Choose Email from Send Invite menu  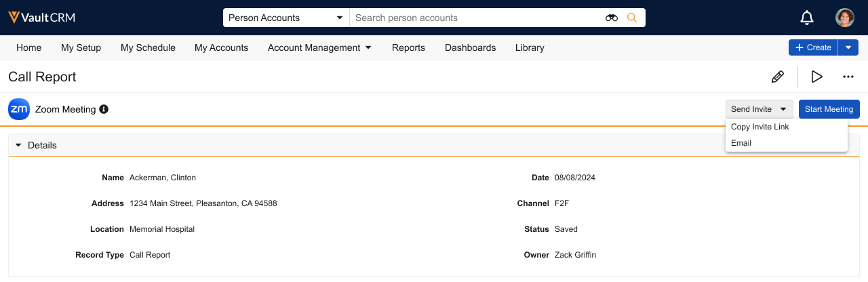click(741, 143)
